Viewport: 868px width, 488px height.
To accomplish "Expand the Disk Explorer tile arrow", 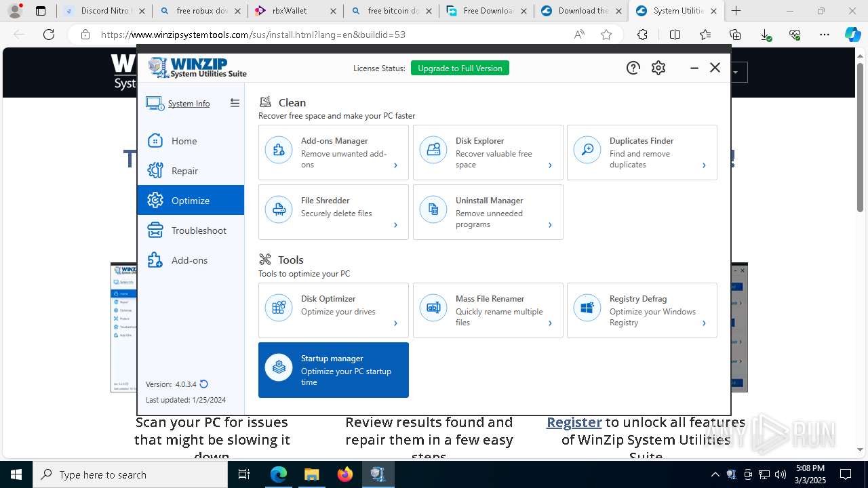I will coord(550,165).
